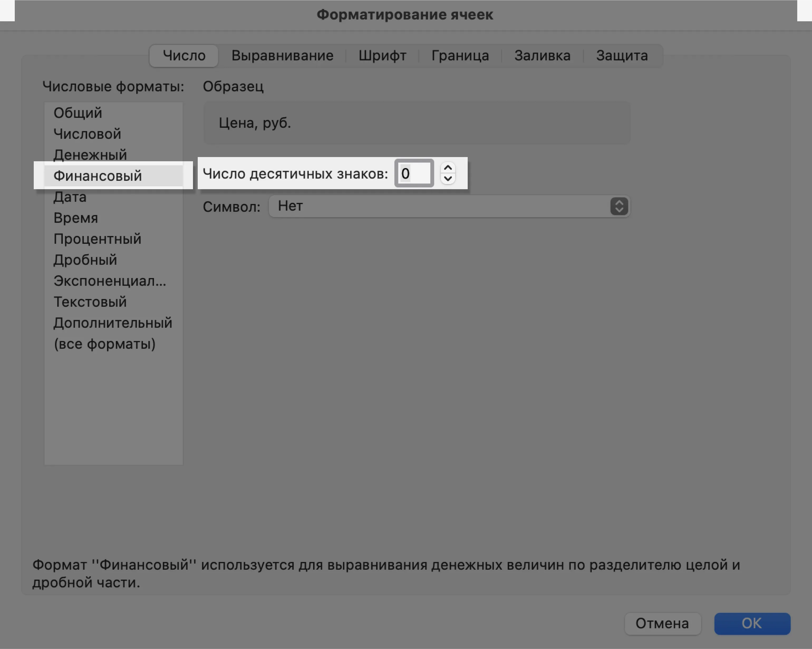Click the decimal places input field
Screen dimensions: 812x649
click(x=414, y=174)
